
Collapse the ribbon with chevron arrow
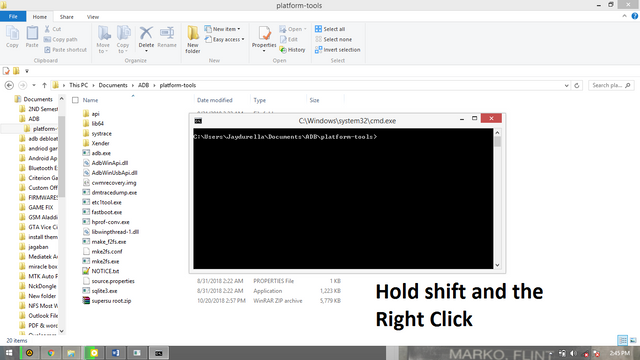(x=624, y=16)
